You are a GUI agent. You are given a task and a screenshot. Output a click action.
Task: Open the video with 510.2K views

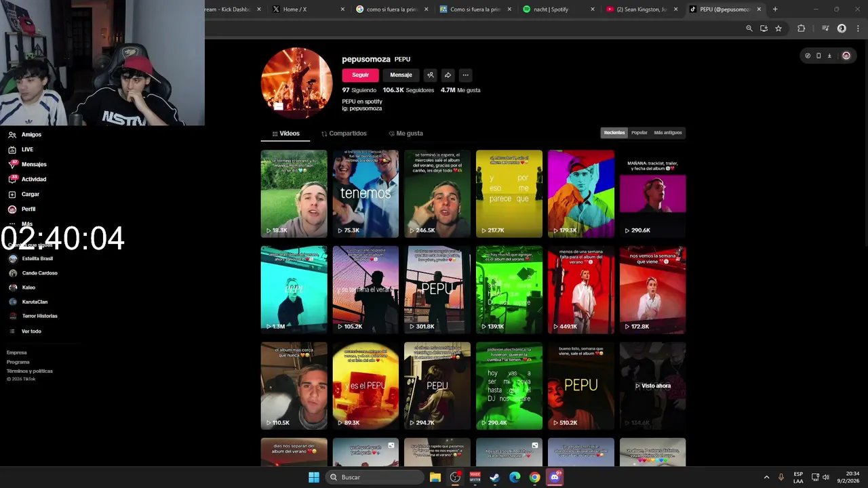[x=581, y=386]
